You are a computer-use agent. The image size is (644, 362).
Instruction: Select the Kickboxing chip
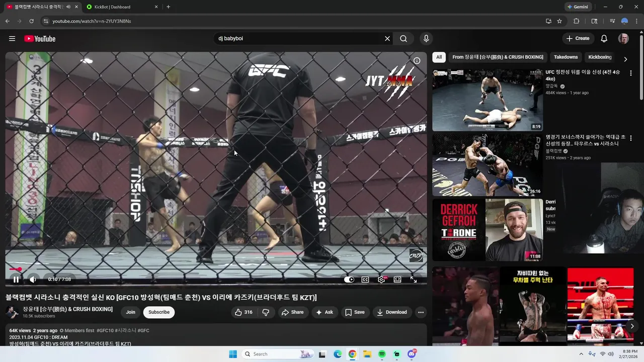[x=600, y=57]
